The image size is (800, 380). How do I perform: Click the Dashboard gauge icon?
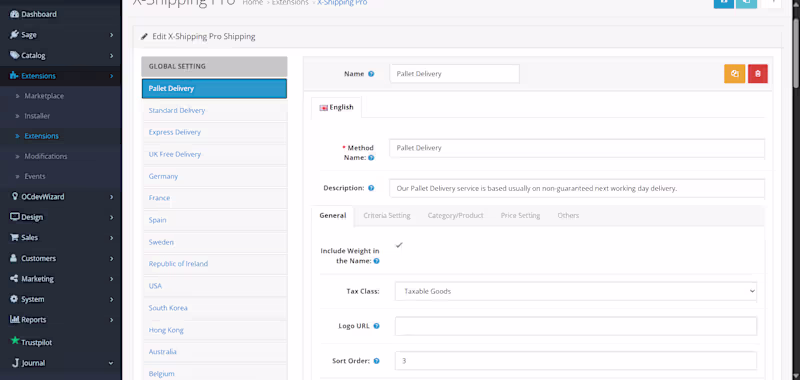pos(15,14)
